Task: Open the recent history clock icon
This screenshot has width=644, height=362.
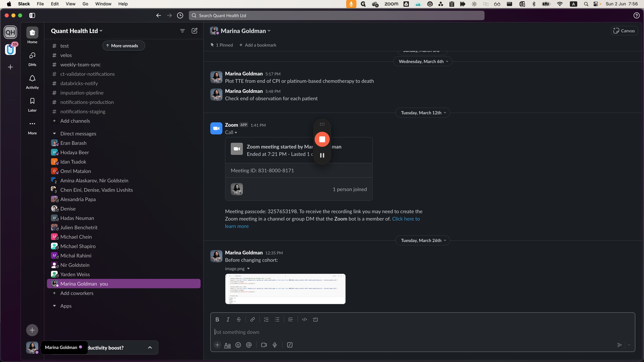Action: coord(180,15)
